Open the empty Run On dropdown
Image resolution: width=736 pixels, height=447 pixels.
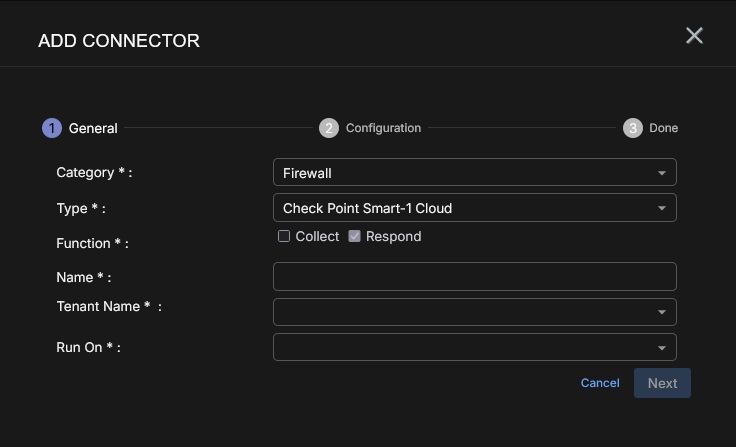point(475,347)
